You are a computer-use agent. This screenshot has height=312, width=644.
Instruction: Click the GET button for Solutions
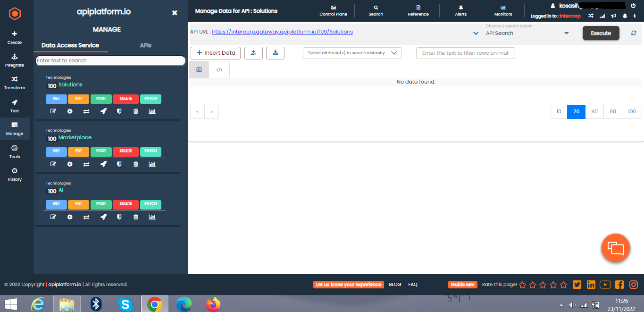(56, 99)
